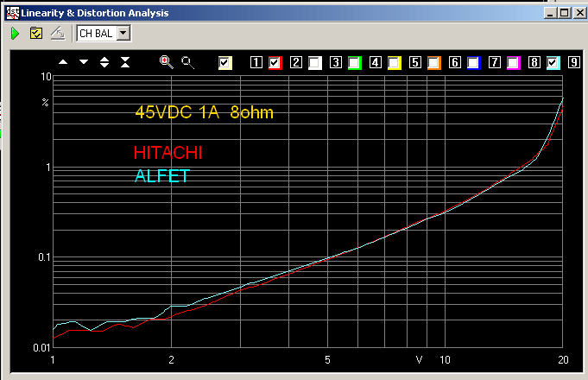The width and height of the screenshot is (588, 380).
Task: Click the Linearity & Distortion Analysis title bar
Action: [x=259, y=13]
